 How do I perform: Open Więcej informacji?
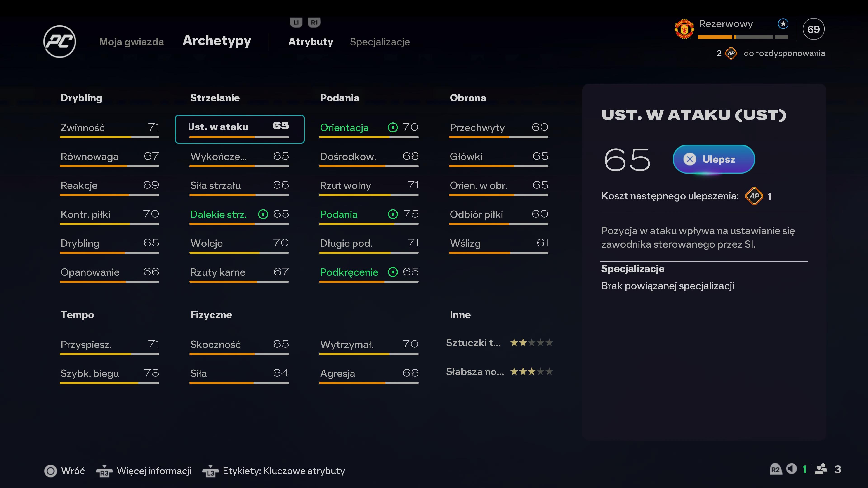click(x=154, y=471)
